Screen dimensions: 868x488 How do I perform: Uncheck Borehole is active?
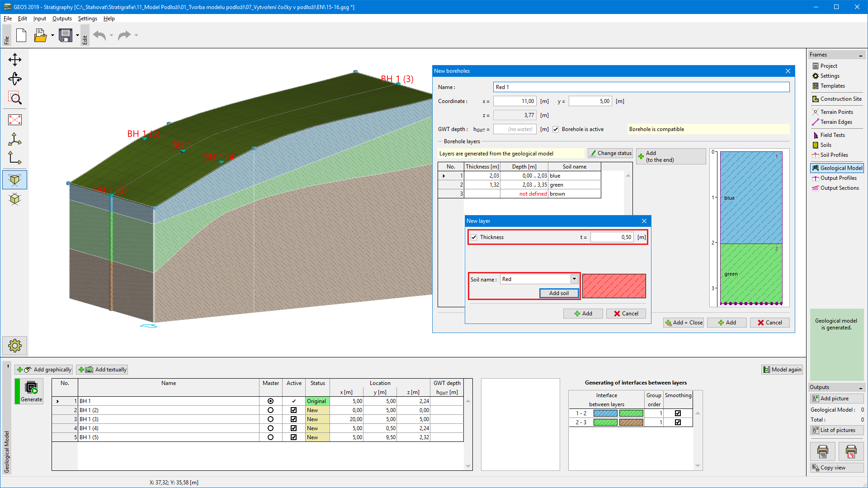[556, 129]
